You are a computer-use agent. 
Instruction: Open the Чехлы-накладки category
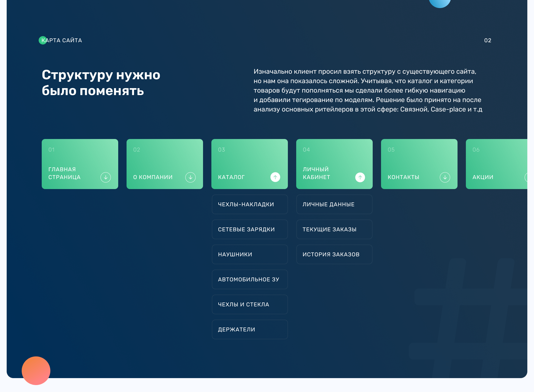coord(249,204)
